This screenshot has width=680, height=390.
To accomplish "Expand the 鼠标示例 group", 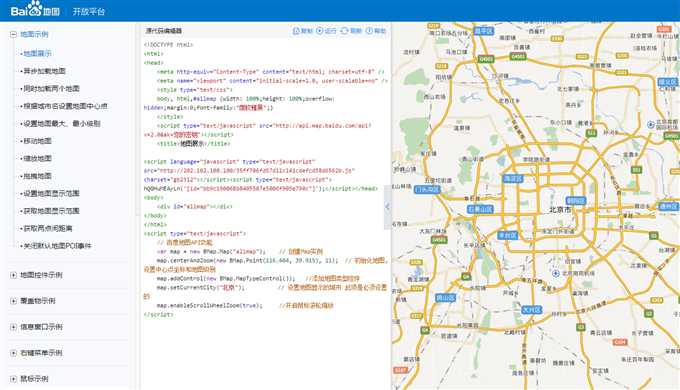I will 13,379.
